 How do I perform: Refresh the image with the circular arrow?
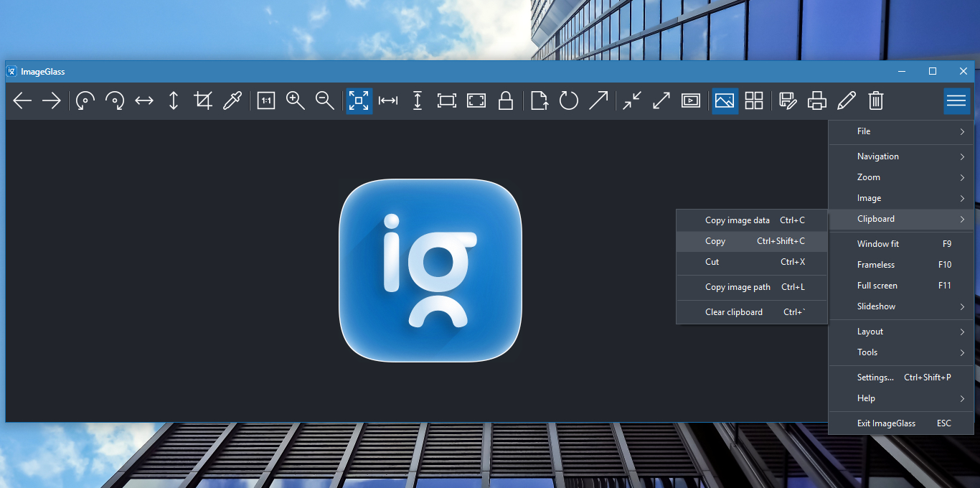(569, 101)
